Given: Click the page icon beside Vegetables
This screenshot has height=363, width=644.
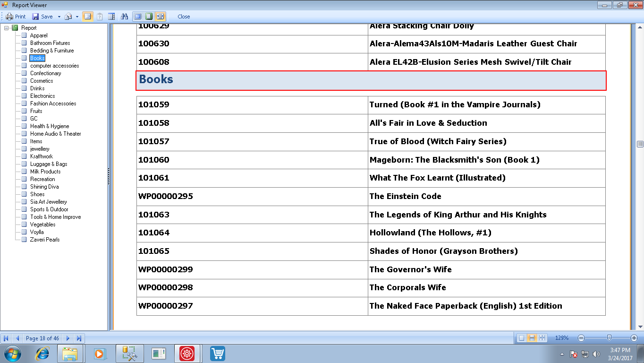Looking at the screenshot, I should click(24, 225).
